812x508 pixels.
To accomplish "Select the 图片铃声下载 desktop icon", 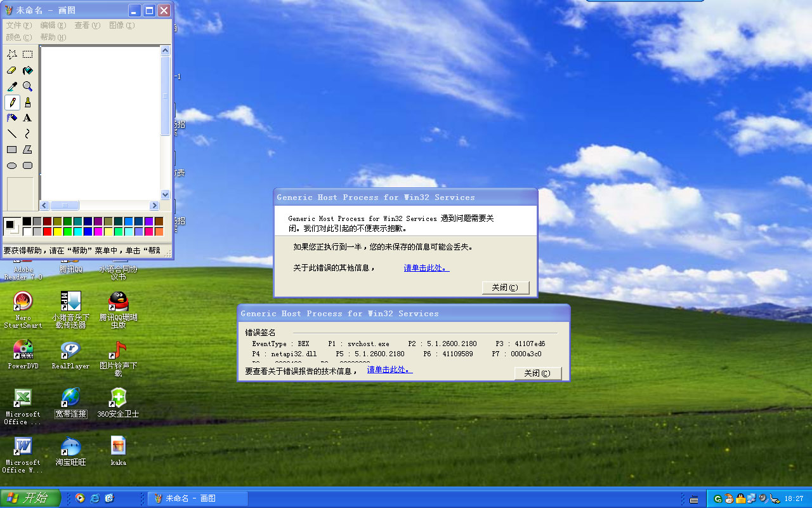I will (118, 359).
